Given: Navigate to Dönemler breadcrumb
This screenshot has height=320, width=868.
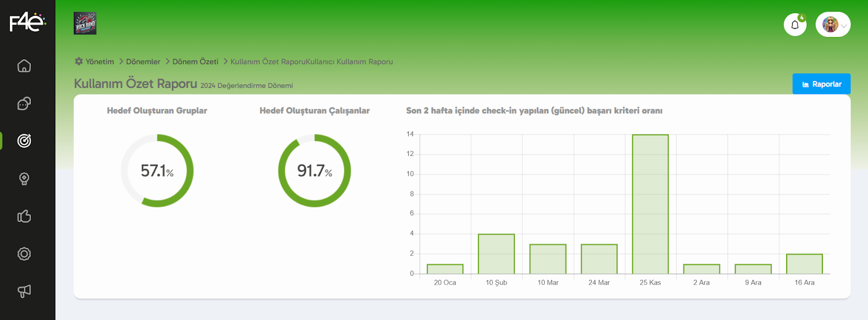Looking at the screenshot, I should point(143,62).
